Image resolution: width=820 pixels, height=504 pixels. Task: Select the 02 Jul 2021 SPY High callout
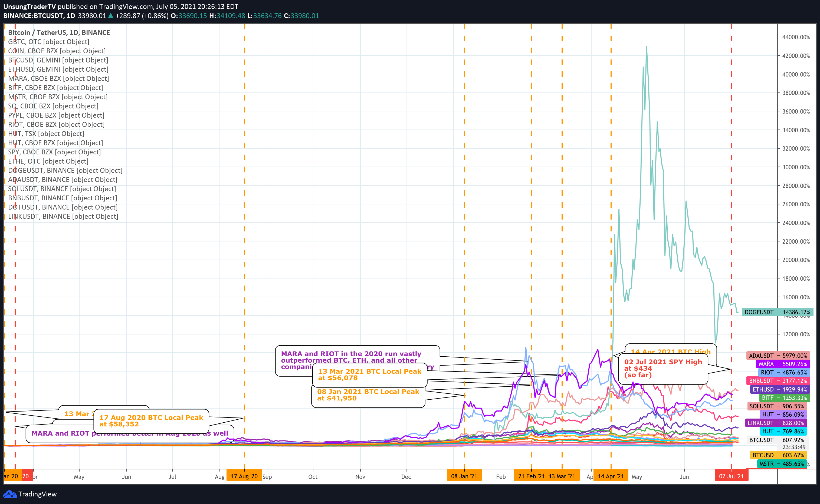(663, 369)
